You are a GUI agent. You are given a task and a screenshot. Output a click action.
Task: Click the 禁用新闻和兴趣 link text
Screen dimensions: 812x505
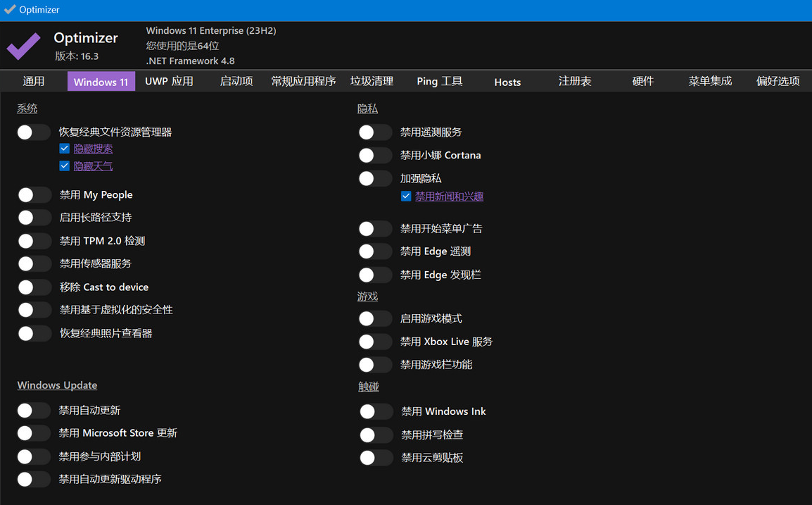[449, 197]
